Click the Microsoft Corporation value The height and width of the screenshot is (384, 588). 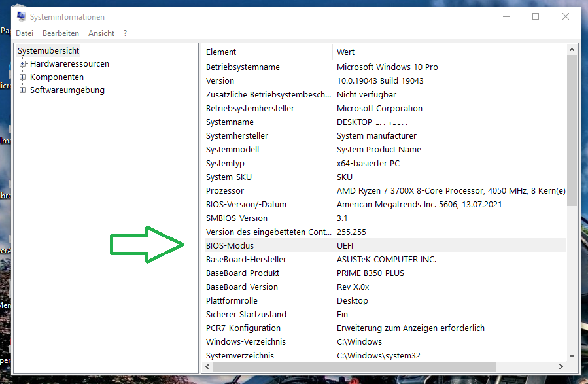[x=379, y=109]
